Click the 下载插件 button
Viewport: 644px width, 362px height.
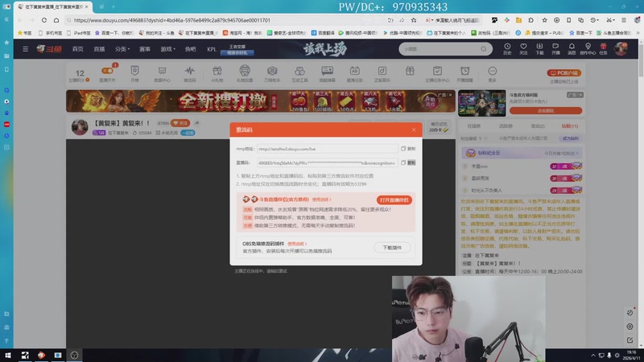[x=392, y=248]
